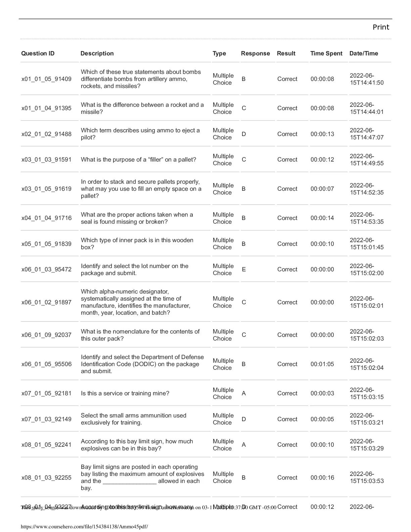Select the Question ID column header

click(38, 53)
